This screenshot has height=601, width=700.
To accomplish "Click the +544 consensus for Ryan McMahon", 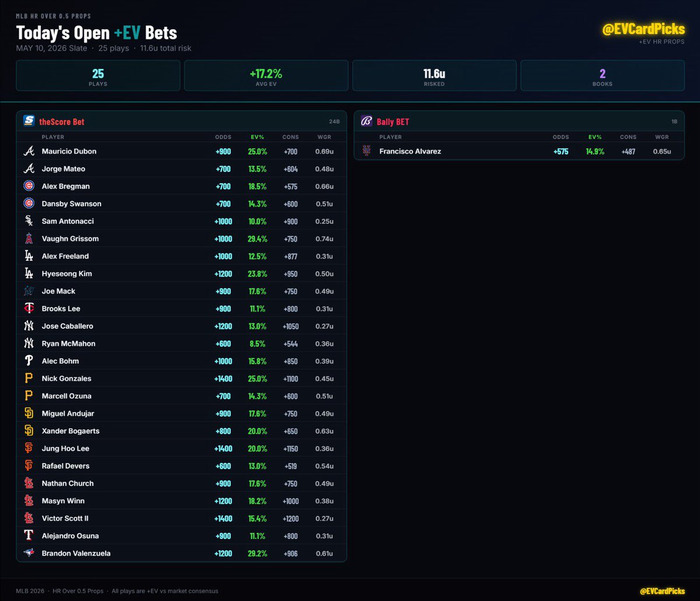I will point(290,343).
